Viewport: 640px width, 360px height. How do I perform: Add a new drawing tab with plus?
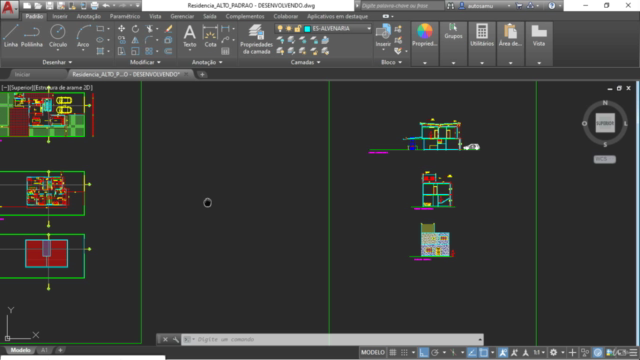tap(202, 74)
